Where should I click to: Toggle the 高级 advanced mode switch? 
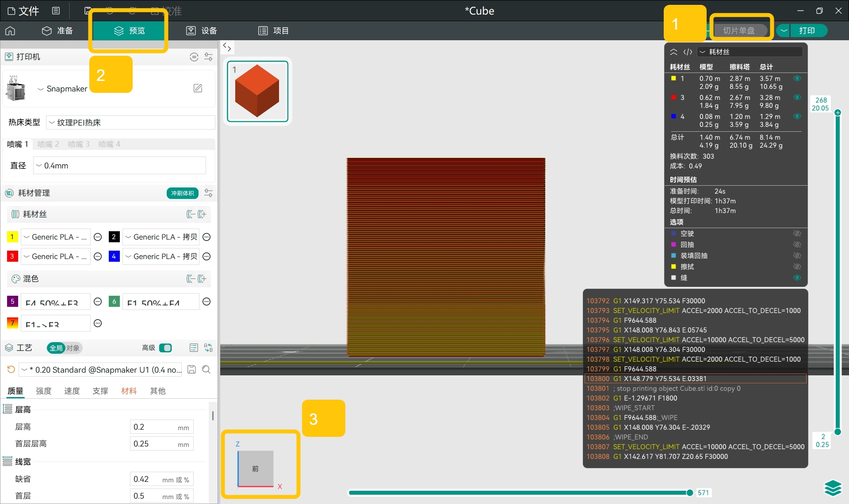tap(166, 348)
